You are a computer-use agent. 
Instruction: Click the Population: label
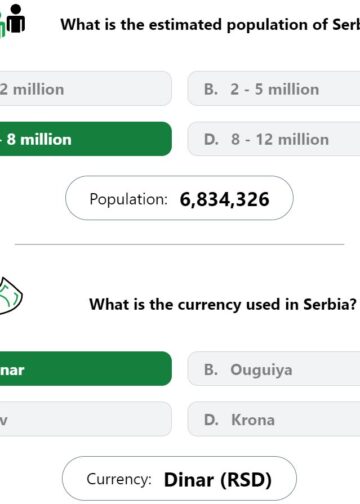(128, 199)
